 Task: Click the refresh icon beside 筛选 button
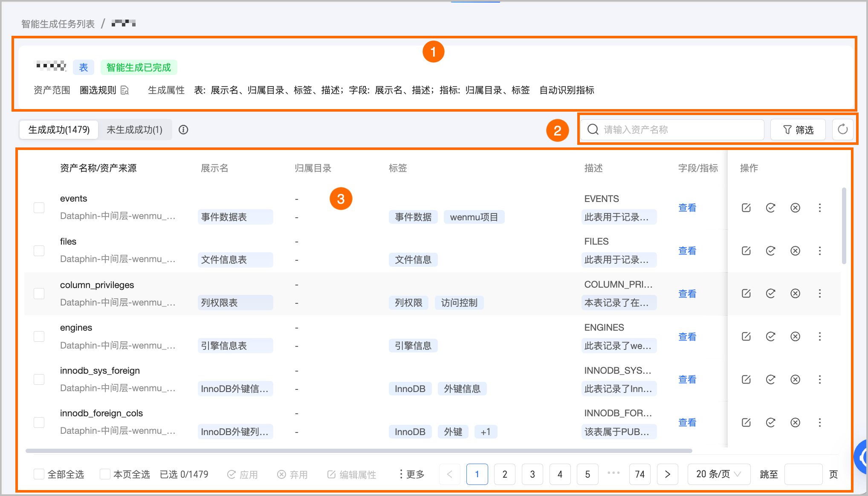[x=842, y=130]
